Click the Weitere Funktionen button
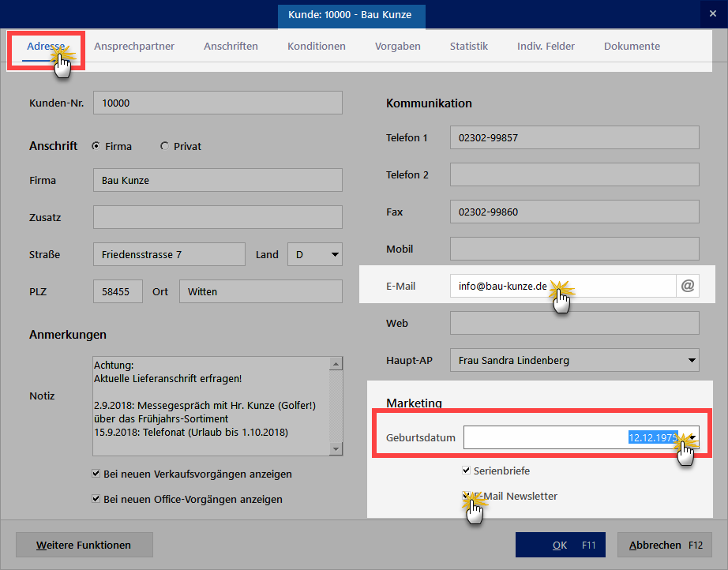The image size is (728, 570). [x=84, y=545]
